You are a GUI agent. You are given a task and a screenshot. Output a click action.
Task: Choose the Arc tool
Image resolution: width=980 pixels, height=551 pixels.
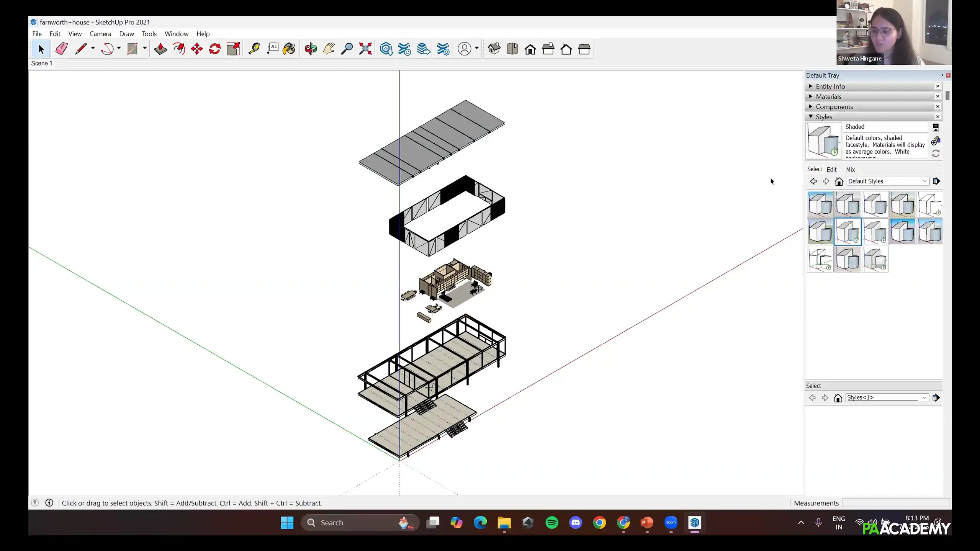(107, 49)
